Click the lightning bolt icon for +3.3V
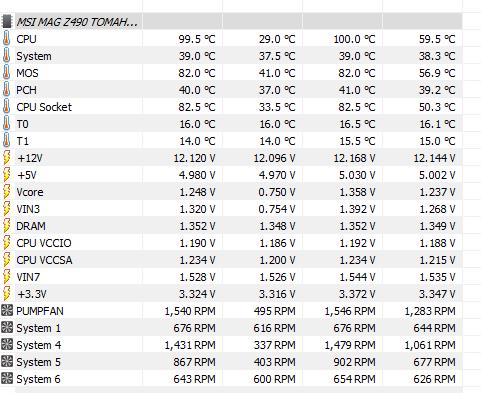 (7, 294)
